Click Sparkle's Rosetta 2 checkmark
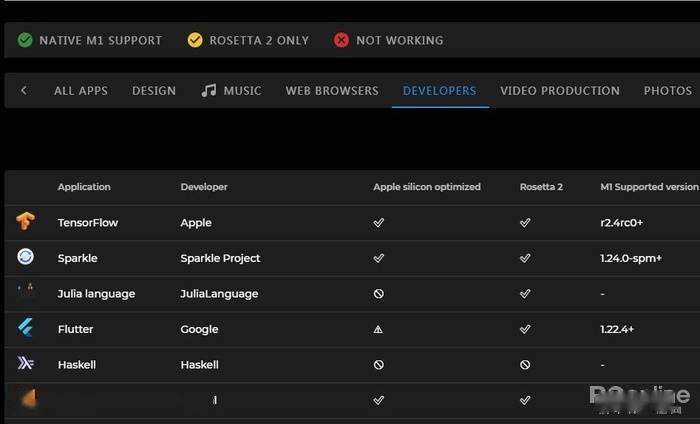 coord(525,258)
